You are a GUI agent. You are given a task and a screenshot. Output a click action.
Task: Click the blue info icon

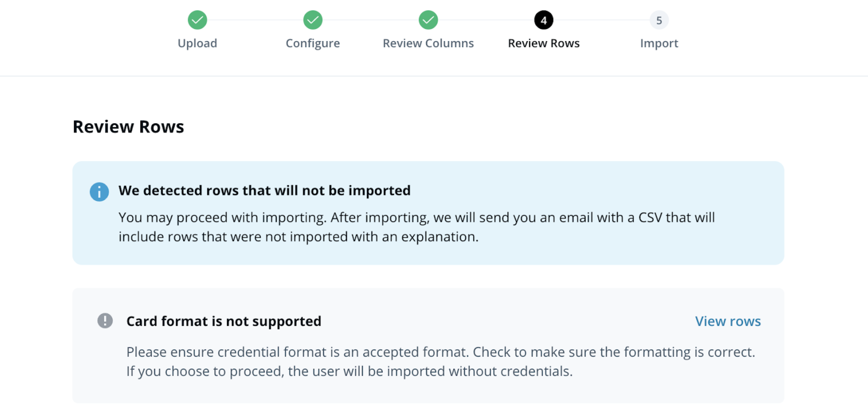tap(99, 192)
